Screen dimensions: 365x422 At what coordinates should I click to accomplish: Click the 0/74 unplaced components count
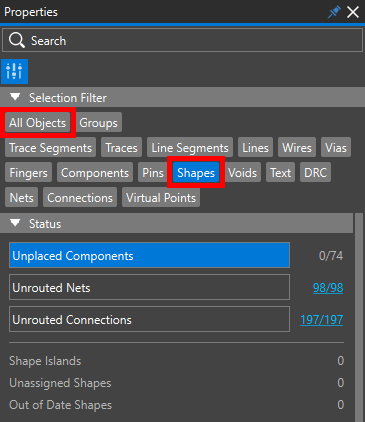[x=331, y=256]
